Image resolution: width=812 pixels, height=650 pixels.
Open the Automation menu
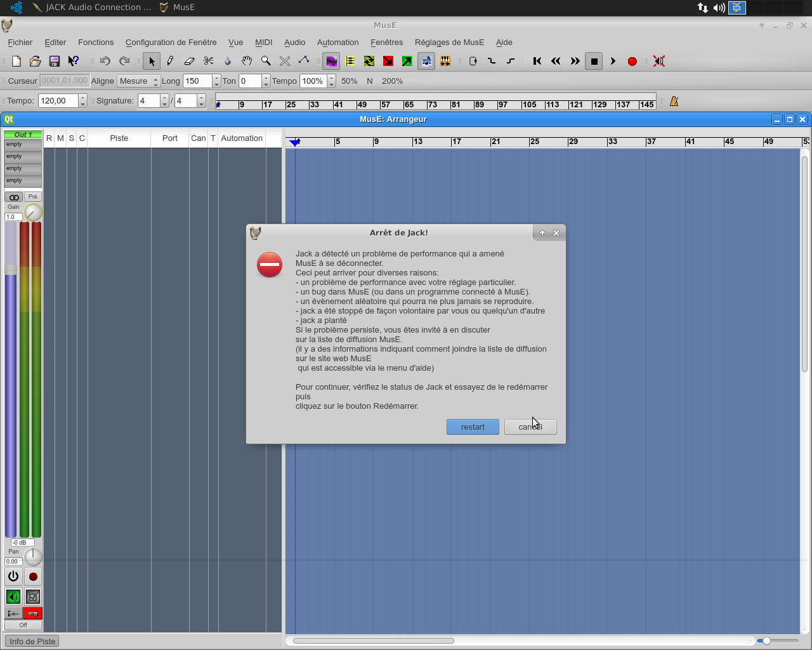(x=338, y=43)
